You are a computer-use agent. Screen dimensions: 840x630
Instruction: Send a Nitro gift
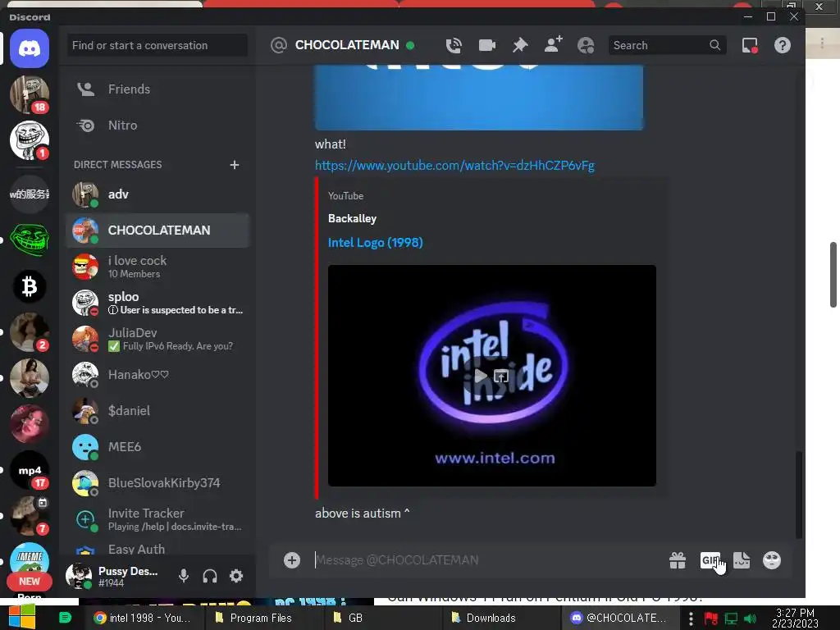pyautogui.click(x=677, y=560)
